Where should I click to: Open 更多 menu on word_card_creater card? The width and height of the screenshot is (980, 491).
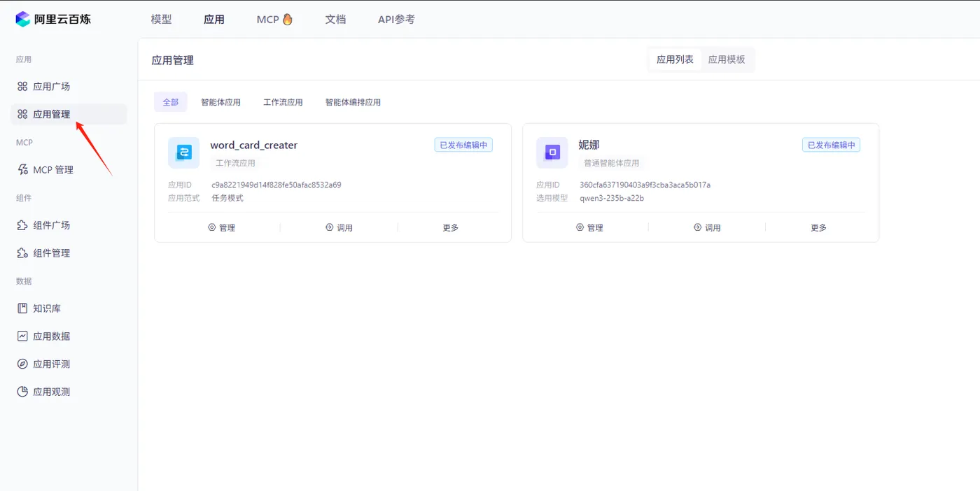pyautogui.click(x=451, y=227)
